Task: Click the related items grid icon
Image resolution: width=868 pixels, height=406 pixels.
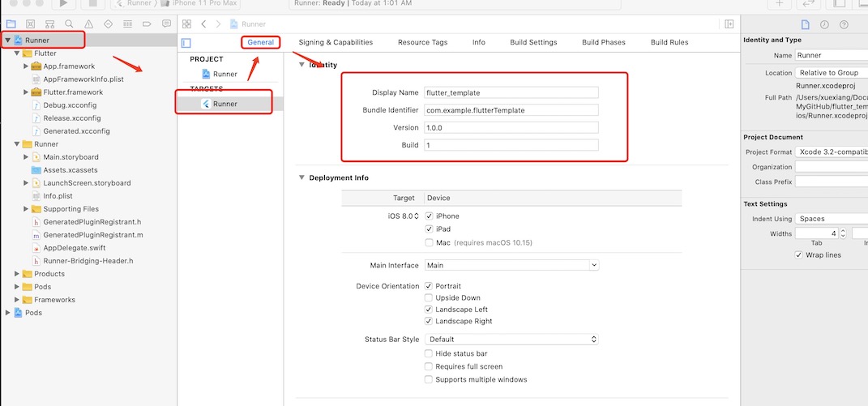Action: tap(186, 24)
